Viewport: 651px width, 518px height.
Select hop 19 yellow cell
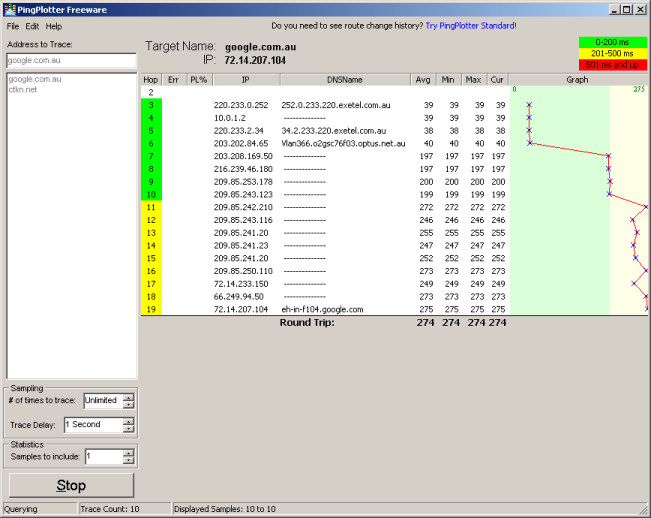pyautogui.click(x=151, y=309)
